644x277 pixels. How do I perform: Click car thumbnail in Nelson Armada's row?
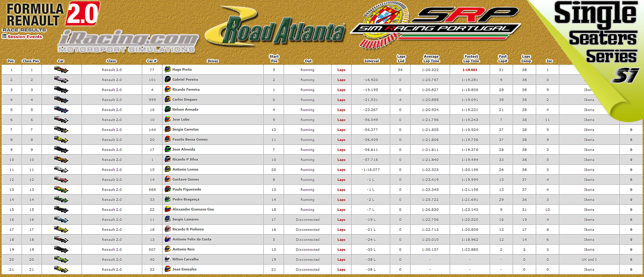(61, 109)
